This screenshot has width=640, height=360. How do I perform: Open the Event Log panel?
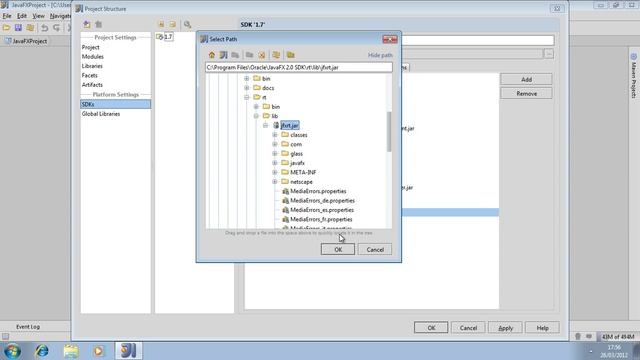[x=28, y=327]
